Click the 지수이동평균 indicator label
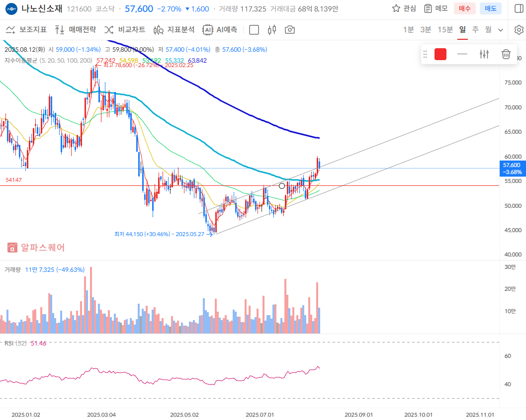Image resolution: width=526 pixels, height=420 pixels. click(x=20, y=60)
